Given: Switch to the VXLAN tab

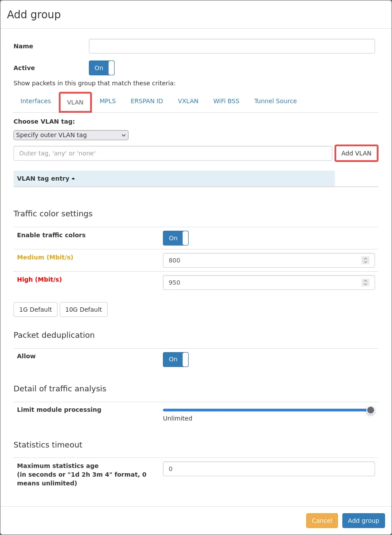Looking at the screenshot, I should tap(188, 101).
